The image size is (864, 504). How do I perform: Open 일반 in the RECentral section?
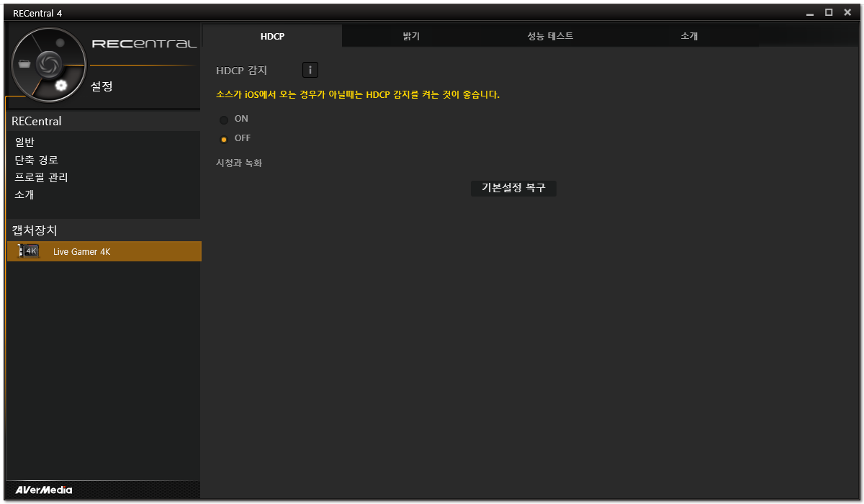coord(24,143)
